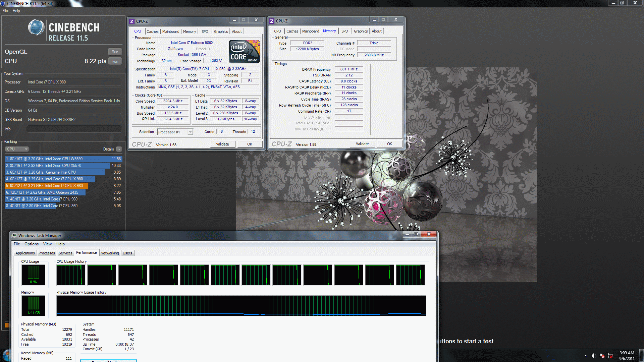Open Task Manager Help menu
This screenshot has width=644, height=362.
60,244
